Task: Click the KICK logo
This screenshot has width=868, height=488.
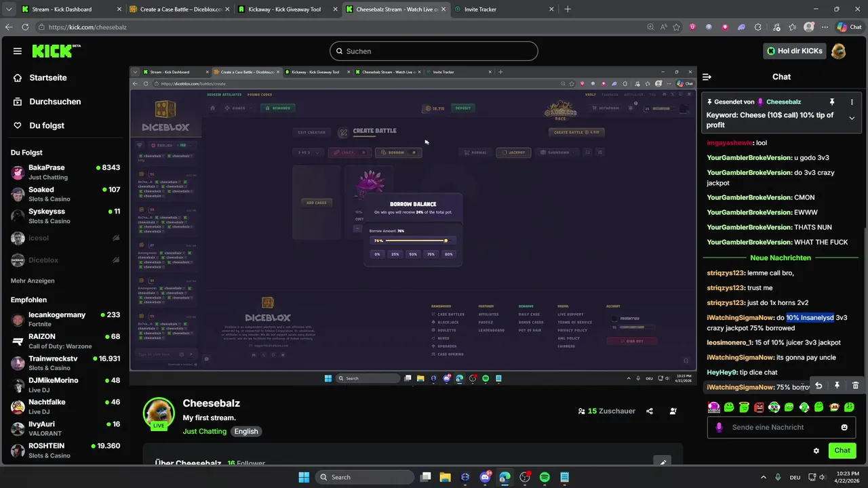Action: pyautogui.click(x=55, y=51)
